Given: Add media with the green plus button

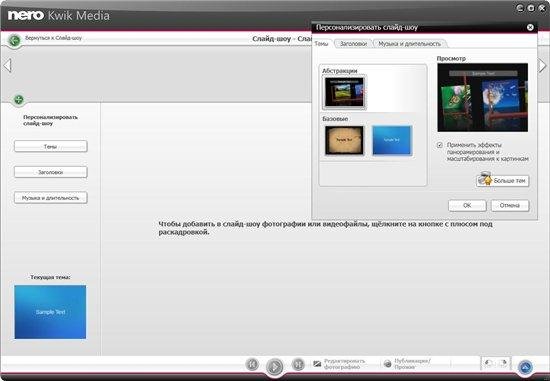Looking at the screenshot, I should pyautogui.click(x=19, y=100).
